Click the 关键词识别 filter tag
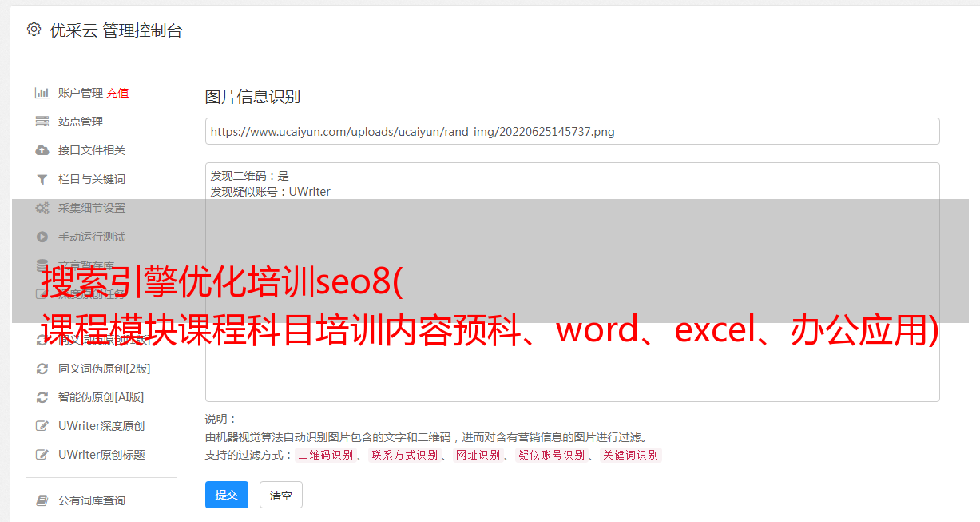Viewport: 980px width, 522px height. 631,455
